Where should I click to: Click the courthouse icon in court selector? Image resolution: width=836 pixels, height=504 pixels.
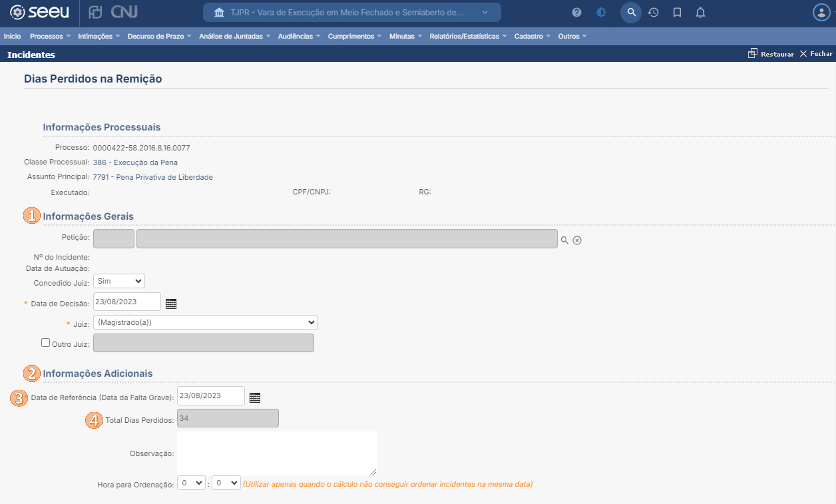click(x=219, y=13)
